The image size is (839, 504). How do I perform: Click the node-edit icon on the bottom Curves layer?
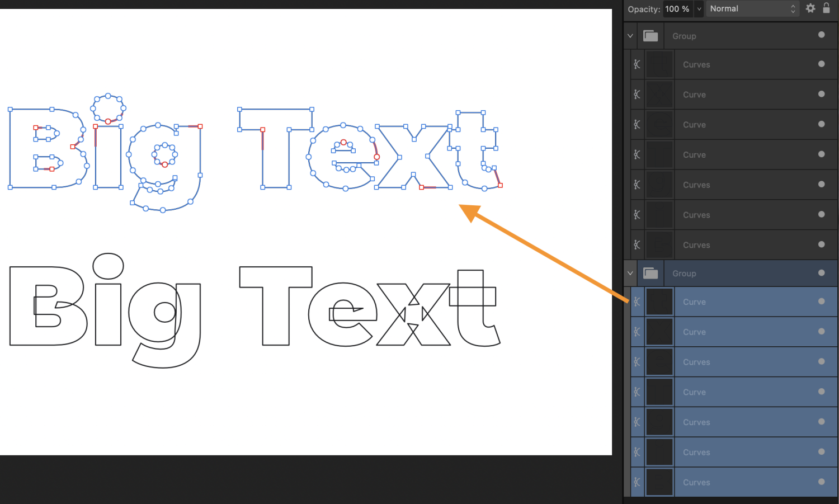coord(637,482)
